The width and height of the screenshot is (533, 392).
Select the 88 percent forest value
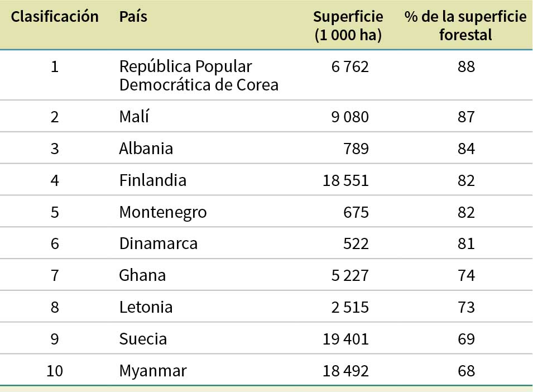tap(465, 67)
